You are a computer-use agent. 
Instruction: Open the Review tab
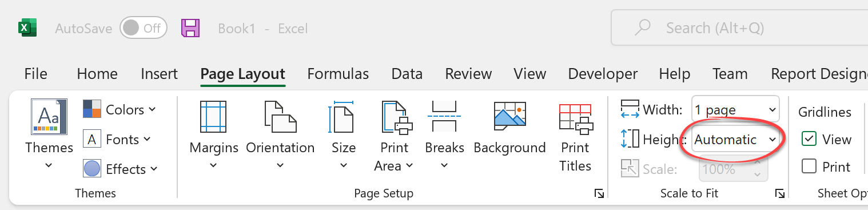tap(468, 74)
